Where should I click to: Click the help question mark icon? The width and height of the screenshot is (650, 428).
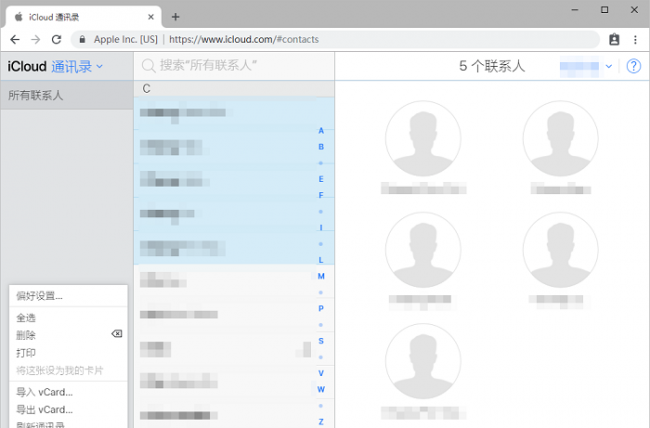633,66
